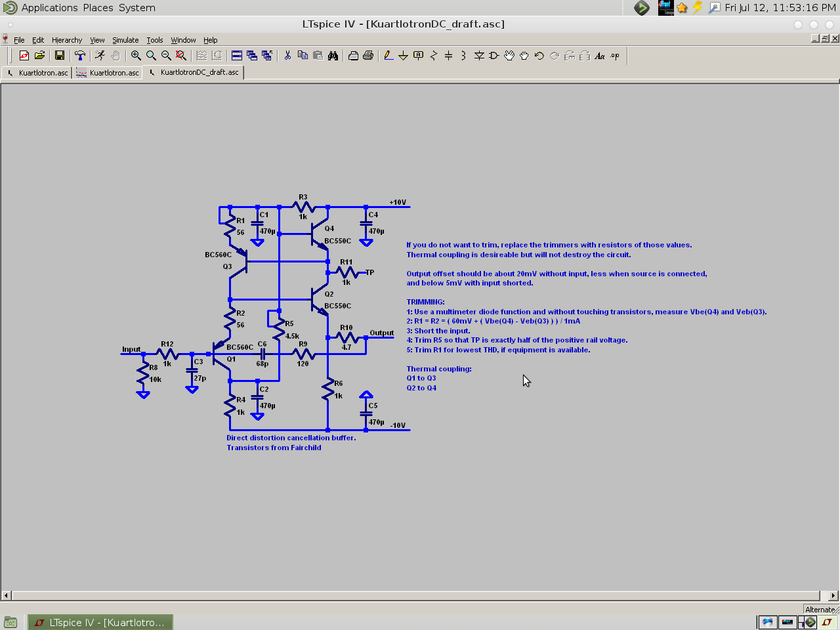Place a Resistor from the toolbar
The height and width of the screenshot is (630, 840).
[434, 56]
